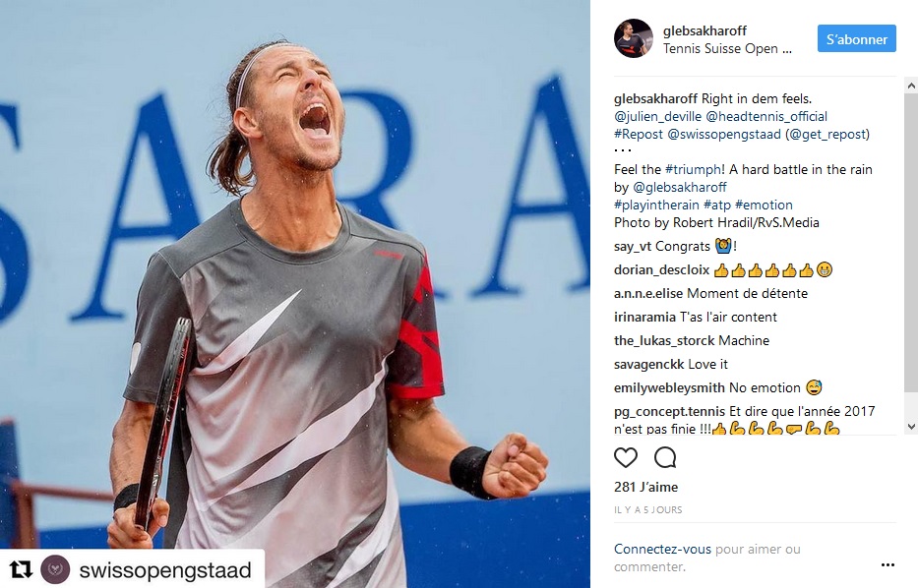Click the S'abonner follow button
918x588 pixels.
click(857, 38)
